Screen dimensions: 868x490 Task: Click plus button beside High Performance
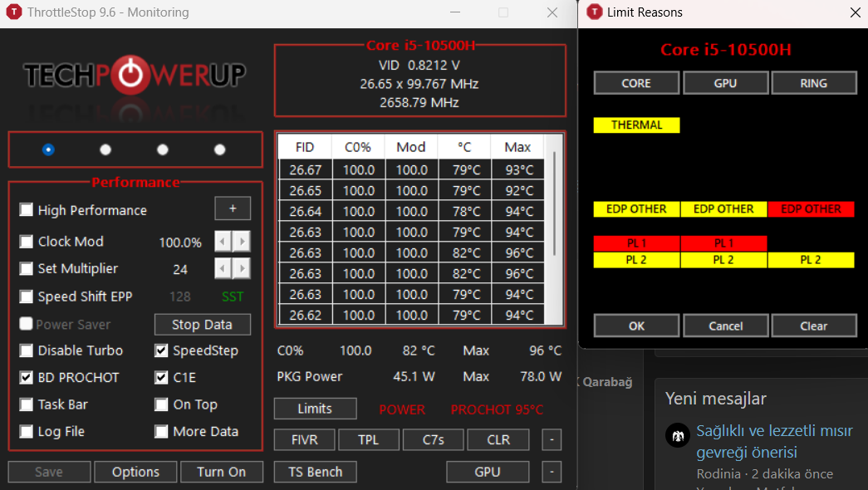(233, 208)
